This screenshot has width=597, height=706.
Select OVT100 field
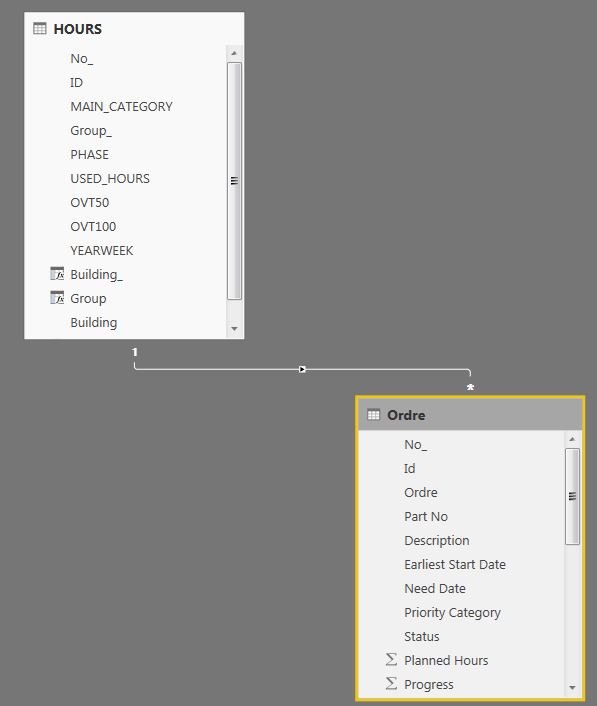coord(93,226)
